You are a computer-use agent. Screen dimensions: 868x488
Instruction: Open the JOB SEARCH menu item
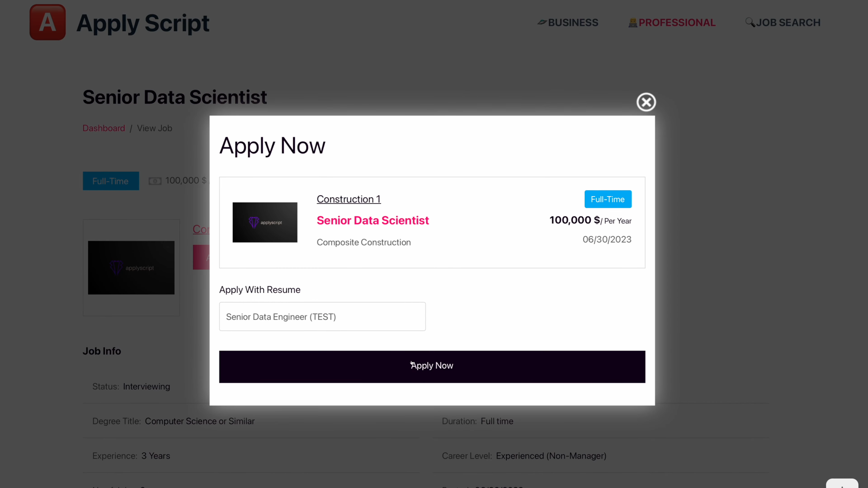coord(788,23)
